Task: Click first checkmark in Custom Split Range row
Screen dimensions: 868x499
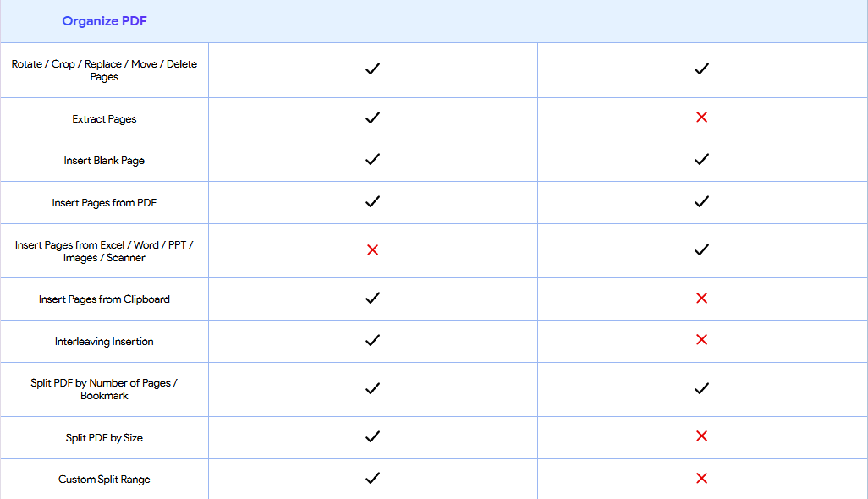Action: click(x=372, y=477)
